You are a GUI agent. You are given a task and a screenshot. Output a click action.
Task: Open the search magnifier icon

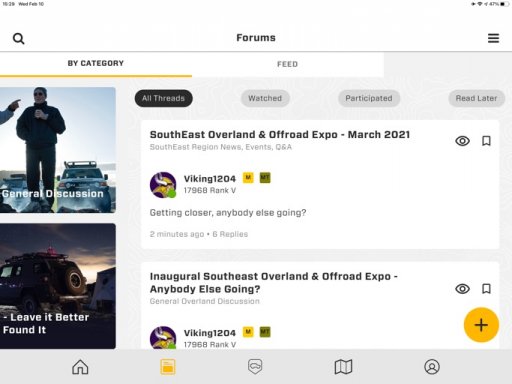(x=19, y=39)
